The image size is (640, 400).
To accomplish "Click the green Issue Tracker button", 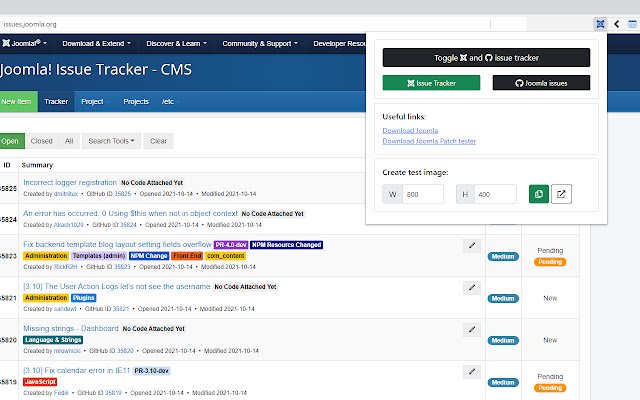I will 431,83.
